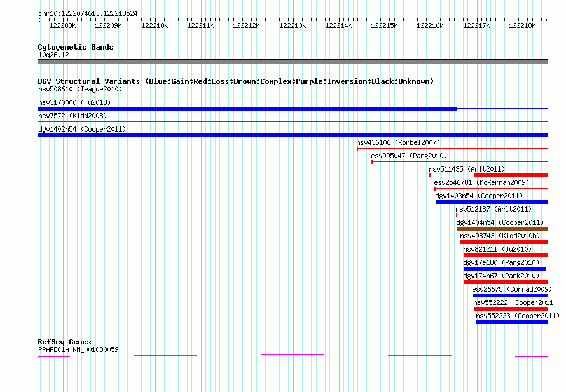
Task: Open the nsv498743 (Kidd2010b) variant label
Action: click(x=500, y=236)
